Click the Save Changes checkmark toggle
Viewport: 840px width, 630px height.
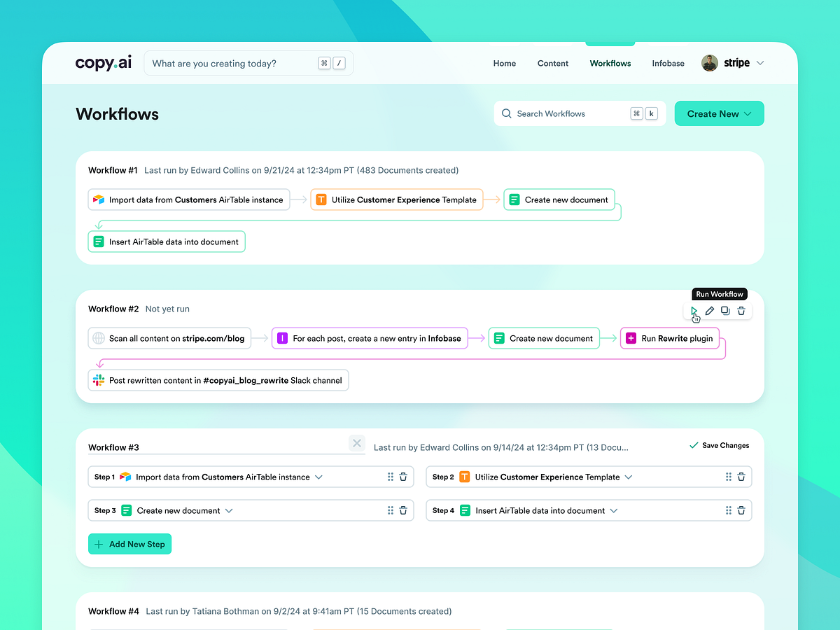693,444
